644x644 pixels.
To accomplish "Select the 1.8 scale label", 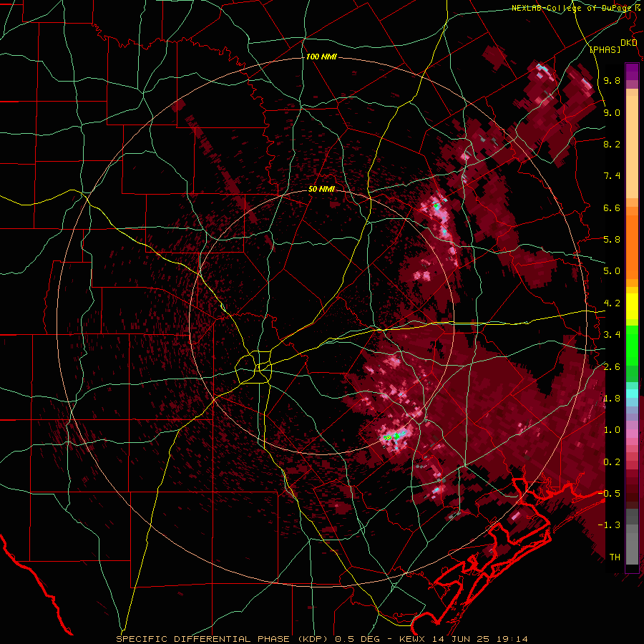I will click(612, 399).
